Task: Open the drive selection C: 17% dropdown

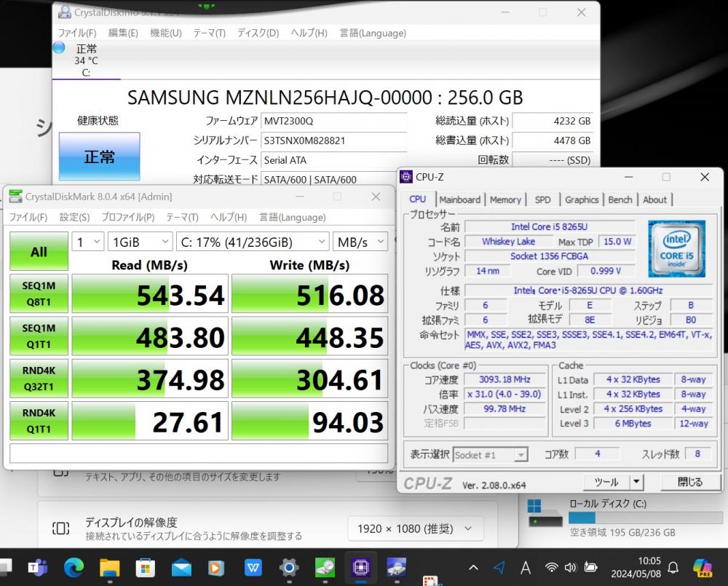Action: [253, 242]
